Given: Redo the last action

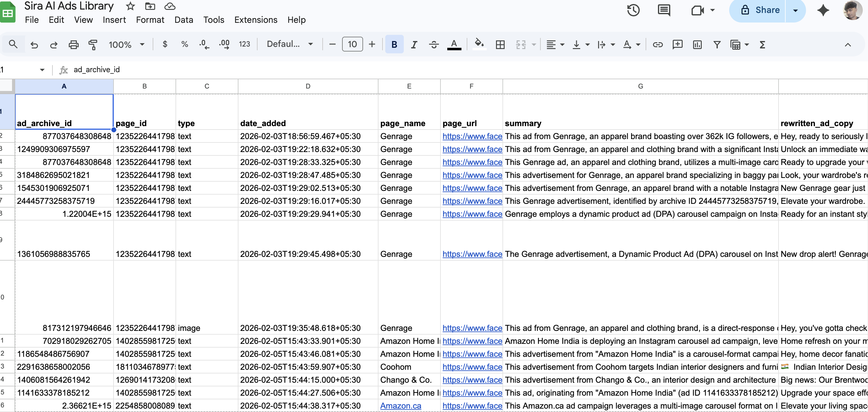Looking at the screenshot, I should tap(54, 44).
